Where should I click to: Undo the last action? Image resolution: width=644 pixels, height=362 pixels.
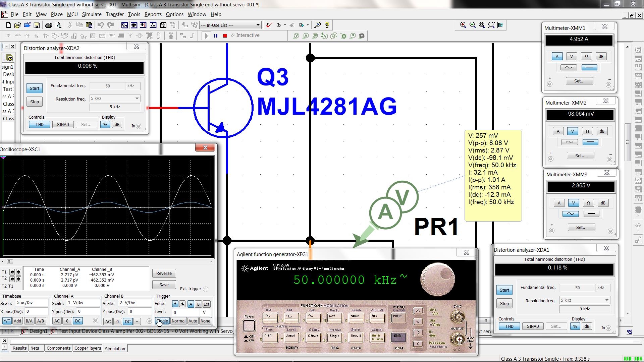point(101,25)
